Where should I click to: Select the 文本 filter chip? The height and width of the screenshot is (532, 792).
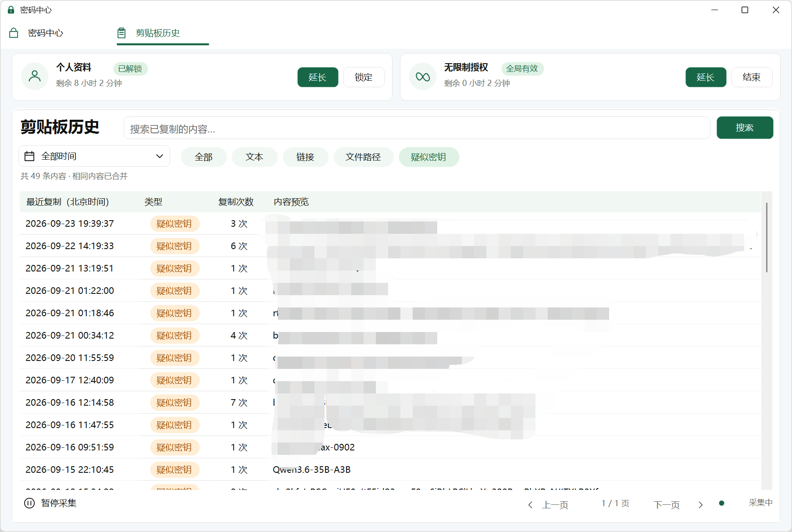pyautogui.click(x=254, y=157)
